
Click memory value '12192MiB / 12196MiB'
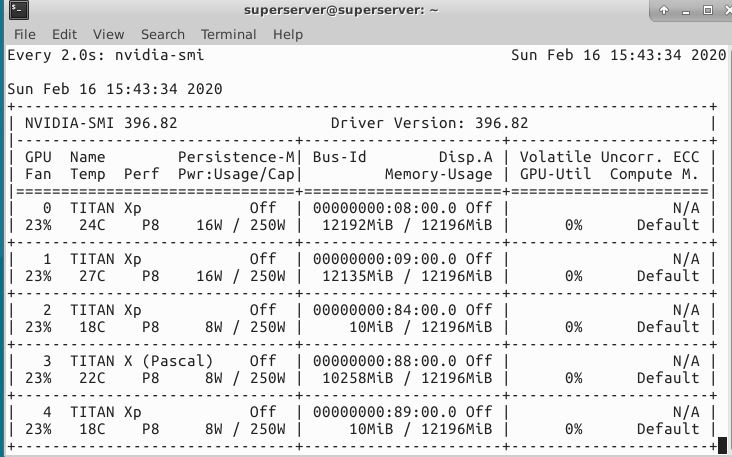(x=407, y=225)
